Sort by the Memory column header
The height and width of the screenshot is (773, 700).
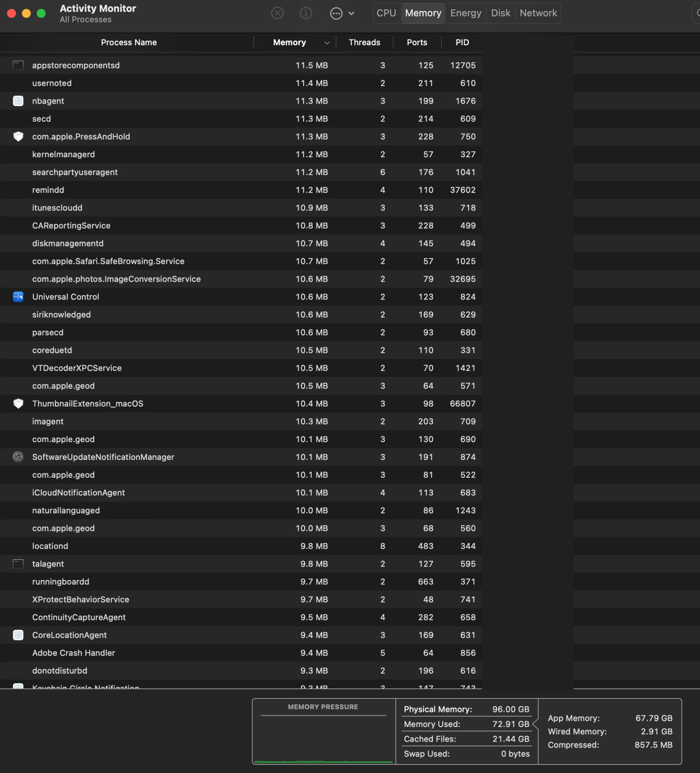(290, 43)
